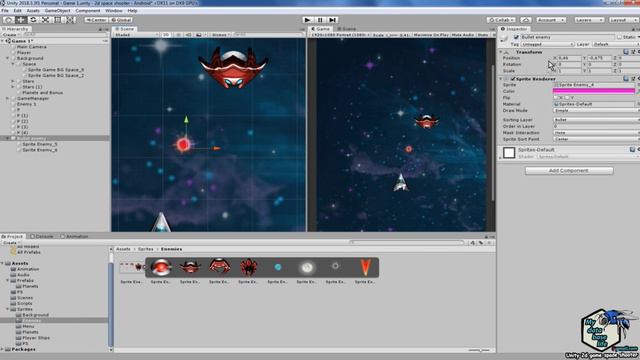640x360 pixels.
Task: Enable the Static checkbox
Action: 619,37
